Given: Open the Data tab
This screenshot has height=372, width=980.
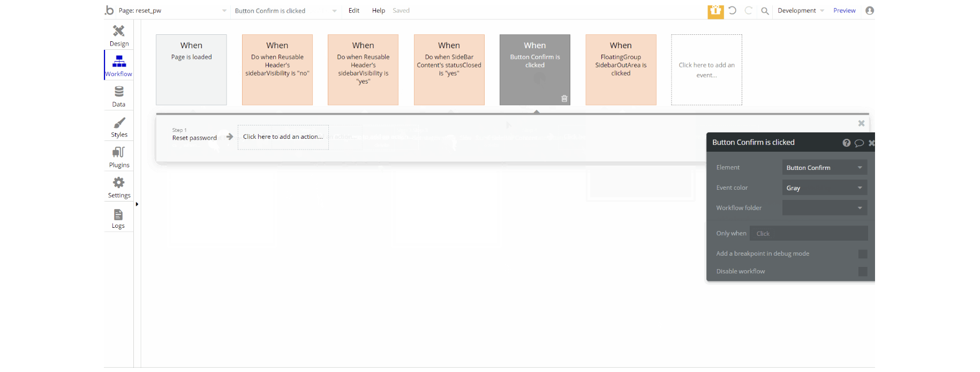Looking at the screenshot, I should pyautogui.click(x=119, y=96).
